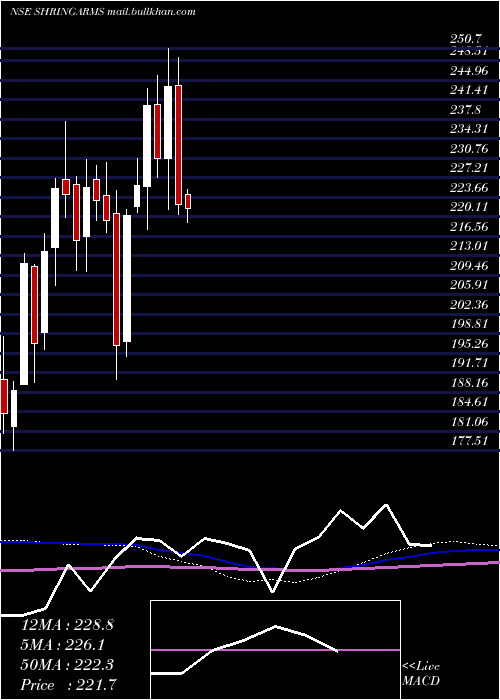Select the 234.31 price axis label
This screenshot has width=500, height=700.
click(x=470, y=129)
